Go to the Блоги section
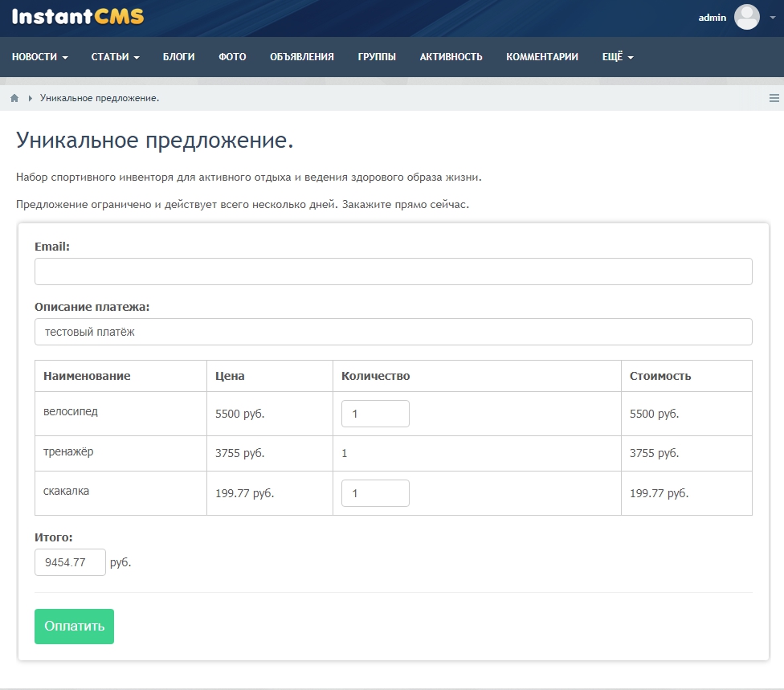The width and height of the screenshot is (784, 690). [x=178, y=57]
